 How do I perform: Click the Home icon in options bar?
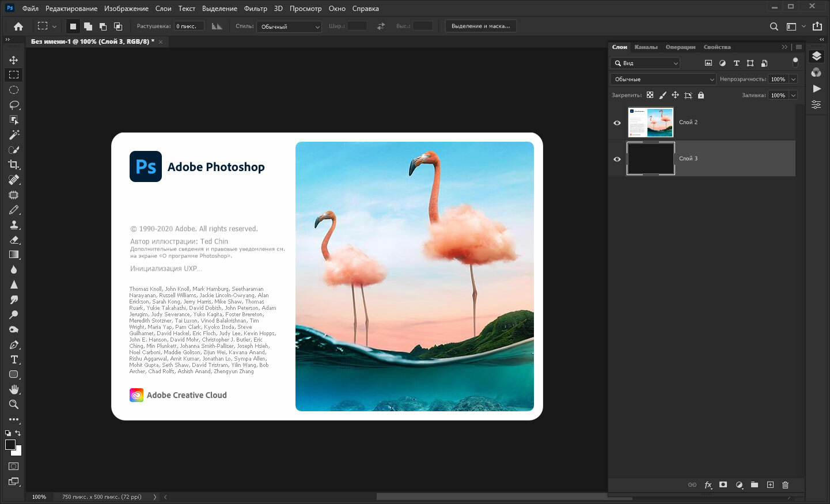click(x=18, y=26)
